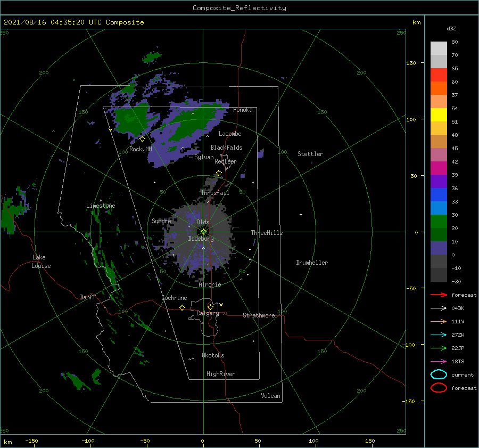The height and width of the screenshot is (448, 479).
Task: Click the yellow 150 tick on right axis
Action: [x=411, y=63]
